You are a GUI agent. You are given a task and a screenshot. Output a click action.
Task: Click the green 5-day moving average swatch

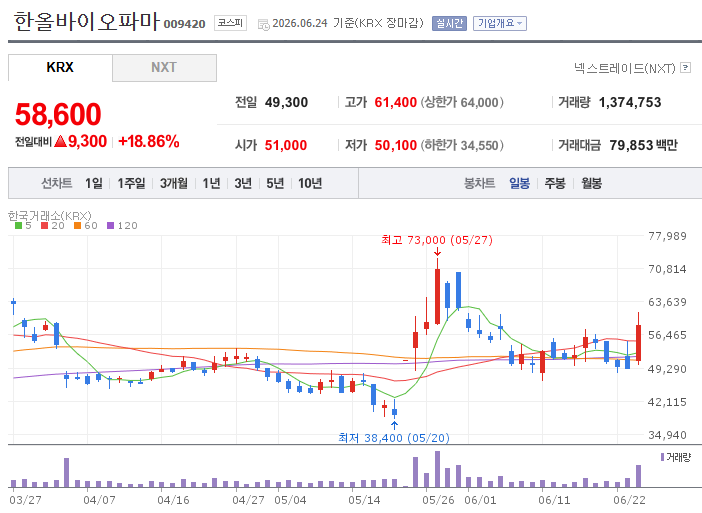click(18, 226)
